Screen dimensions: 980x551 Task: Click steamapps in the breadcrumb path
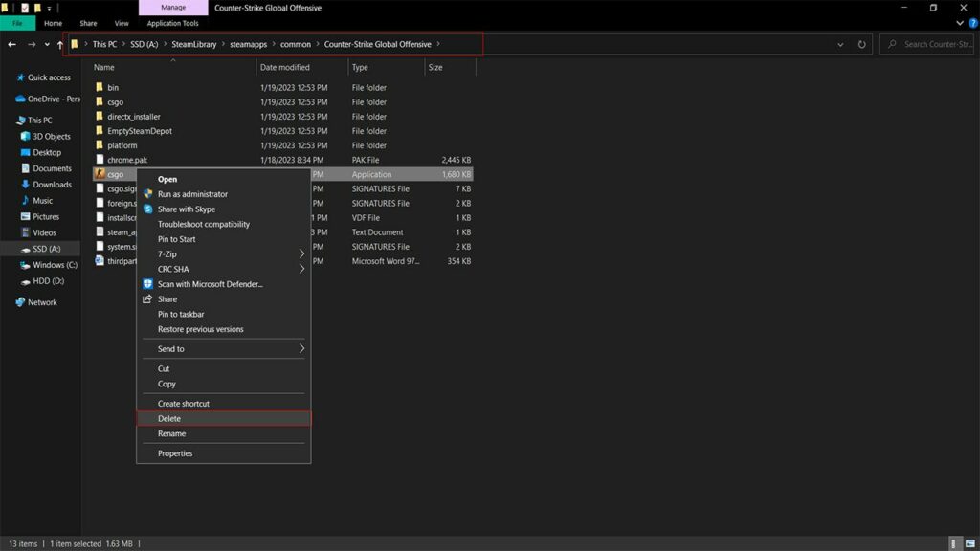pos(249,44)
